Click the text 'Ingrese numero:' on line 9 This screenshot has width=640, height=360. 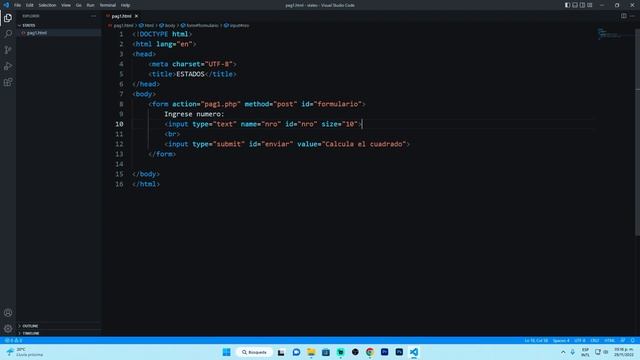[x=194, y=114]
